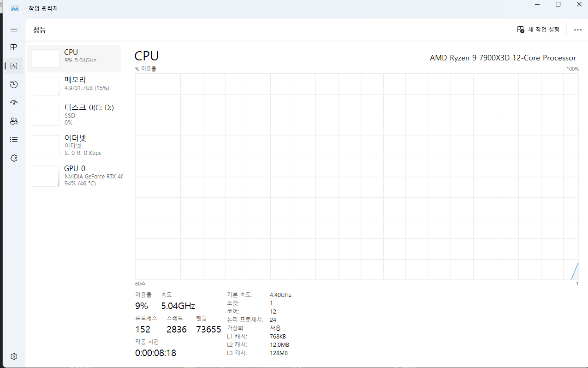Select the 메모리 performance item

[x=74, y=86]
